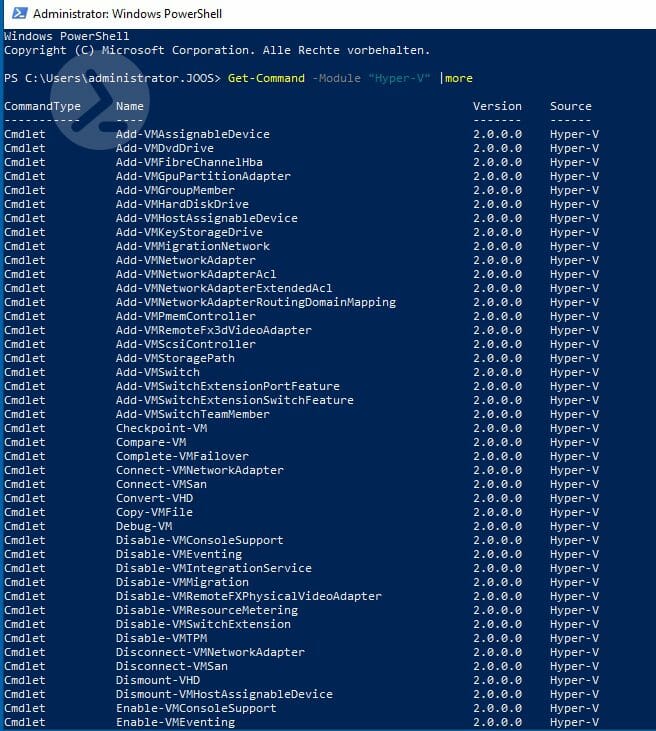The width and height of the screenshot is (656, 731).
Task: Click the Add-VMRemoteFx3dVideoAdapter entry
Action: [x=214, y=330]
